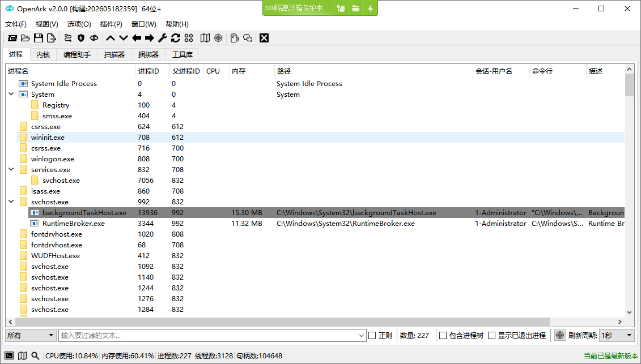Collapse the services.exe tree node
The width and height of the screenshot is (641, 364).
11,169
